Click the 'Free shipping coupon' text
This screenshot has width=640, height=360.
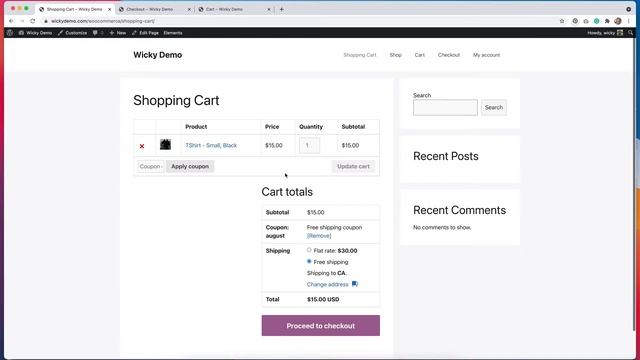point(334,227)
